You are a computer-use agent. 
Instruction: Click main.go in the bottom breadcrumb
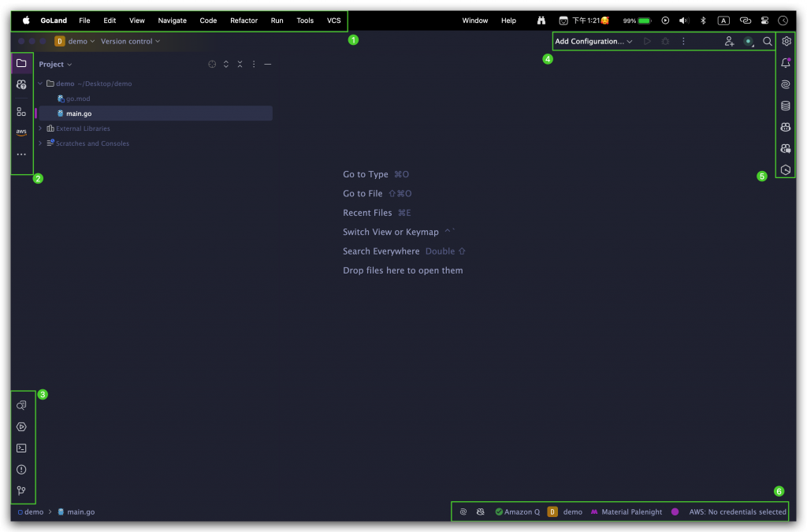76,512
